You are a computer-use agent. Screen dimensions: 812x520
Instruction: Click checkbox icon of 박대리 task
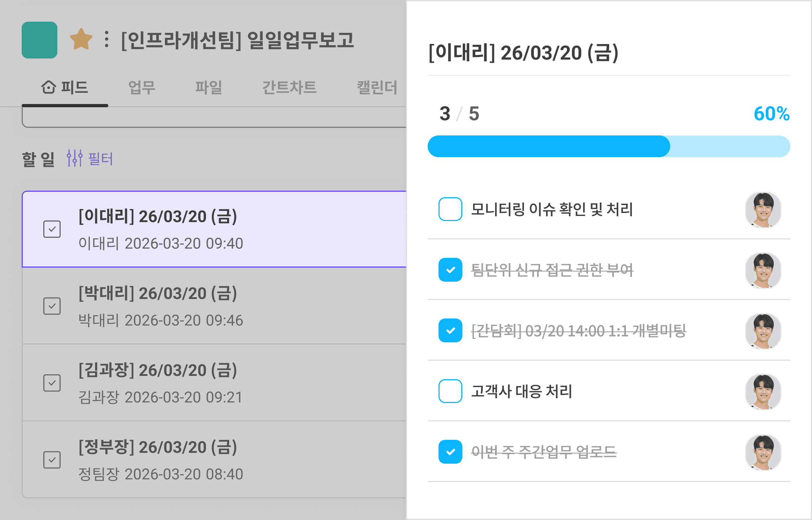(52, 306)
